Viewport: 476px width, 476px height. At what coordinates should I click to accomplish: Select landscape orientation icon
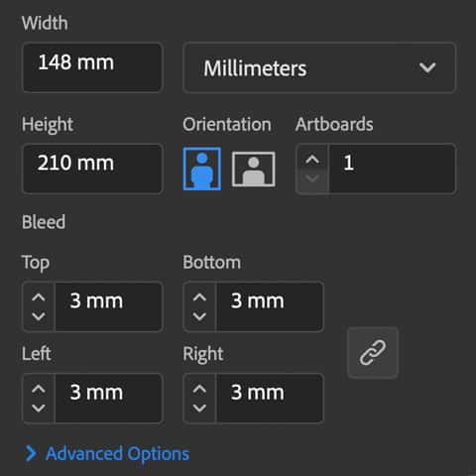(x=254, y=169)
